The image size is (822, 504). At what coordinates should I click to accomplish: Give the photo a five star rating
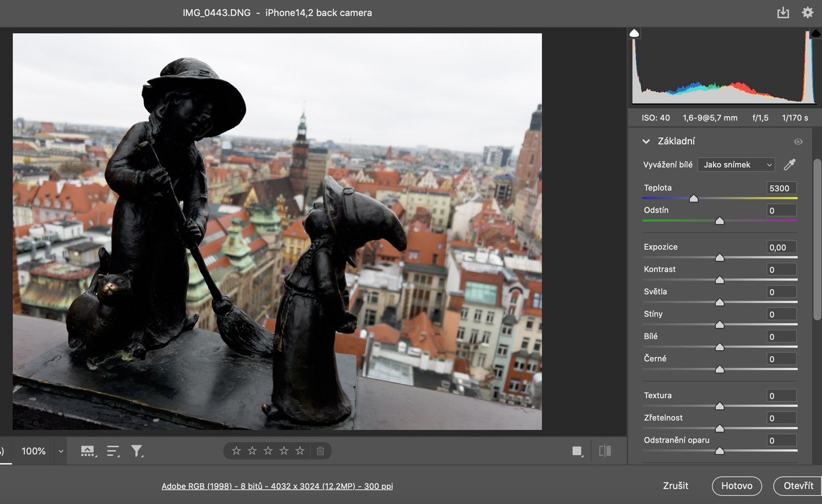(300, 451)
